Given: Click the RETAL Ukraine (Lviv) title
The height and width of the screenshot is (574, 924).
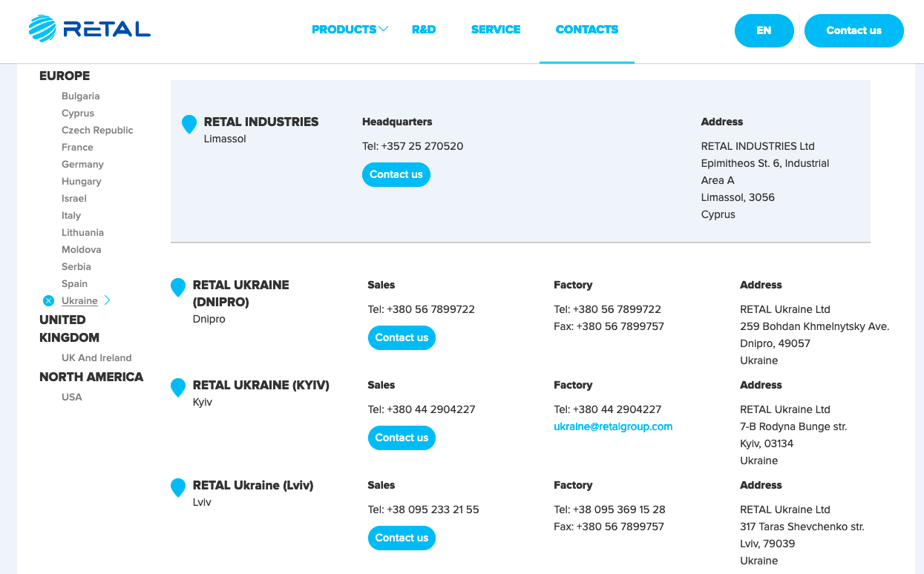Looking at the screenshot, I should (253, 485).
